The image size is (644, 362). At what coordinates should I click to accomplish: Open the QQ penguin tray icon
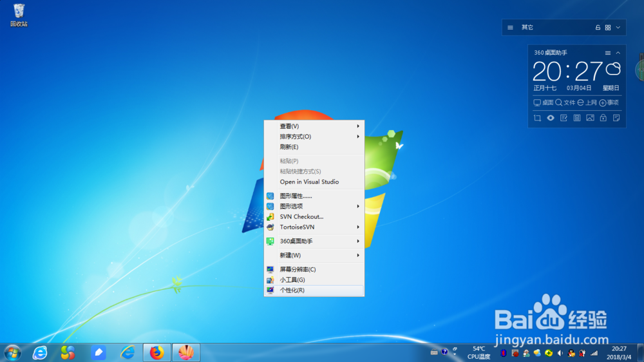pyautogui.click(x=571, y=353)
